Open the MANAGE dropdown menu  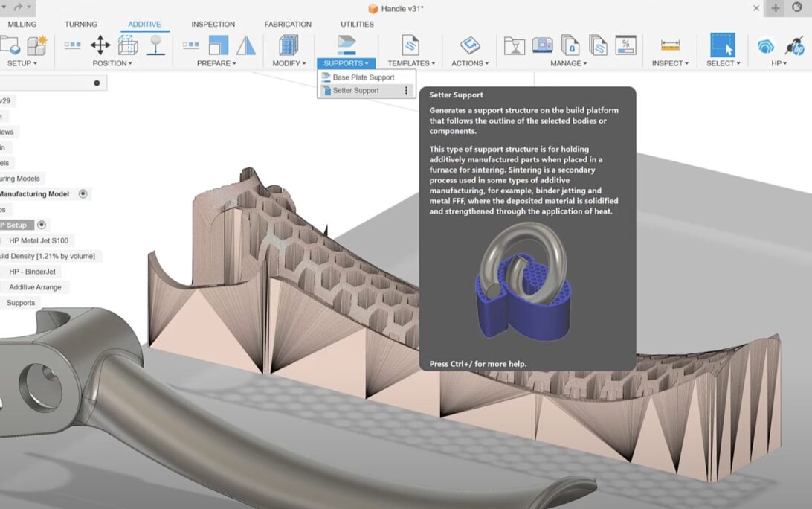[x=569, y=63]
